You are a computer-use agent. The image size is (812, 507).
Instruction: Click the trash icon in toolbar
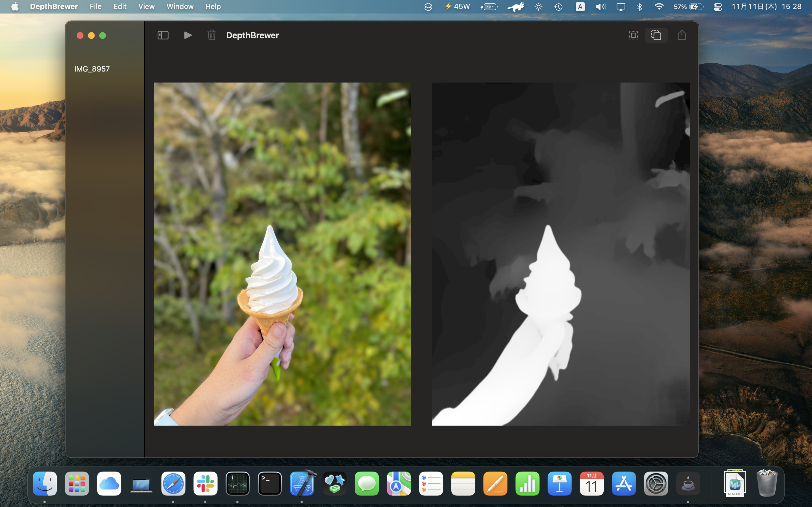pos(211,35)
